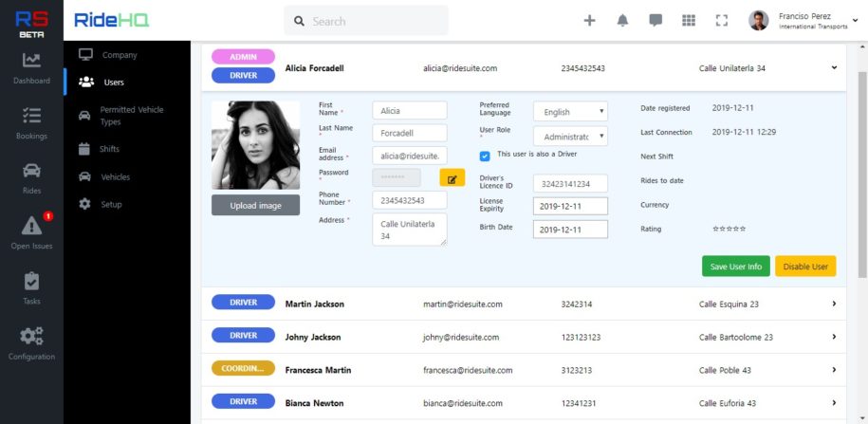The image size is (868, 424).
Task: Open Shifts in the configuration menu
Action: tap(109, 149)
